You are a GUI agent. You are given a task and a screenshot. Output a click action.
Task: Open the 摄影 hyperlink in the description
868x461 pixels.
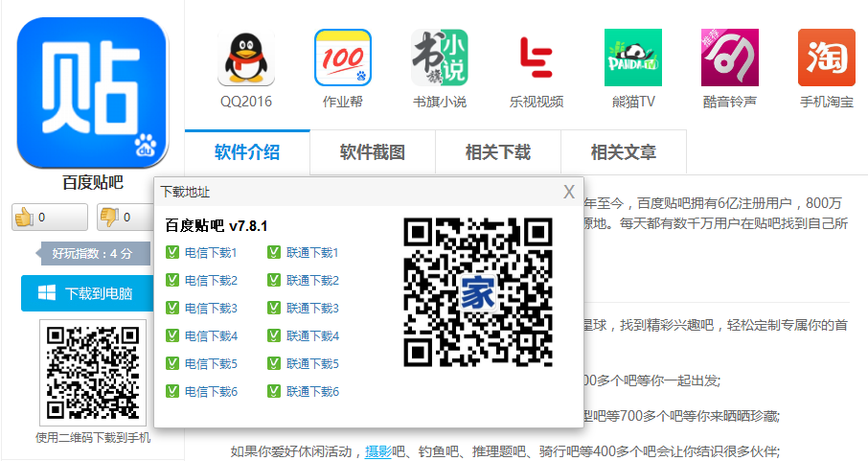click(x=378, y=451)
